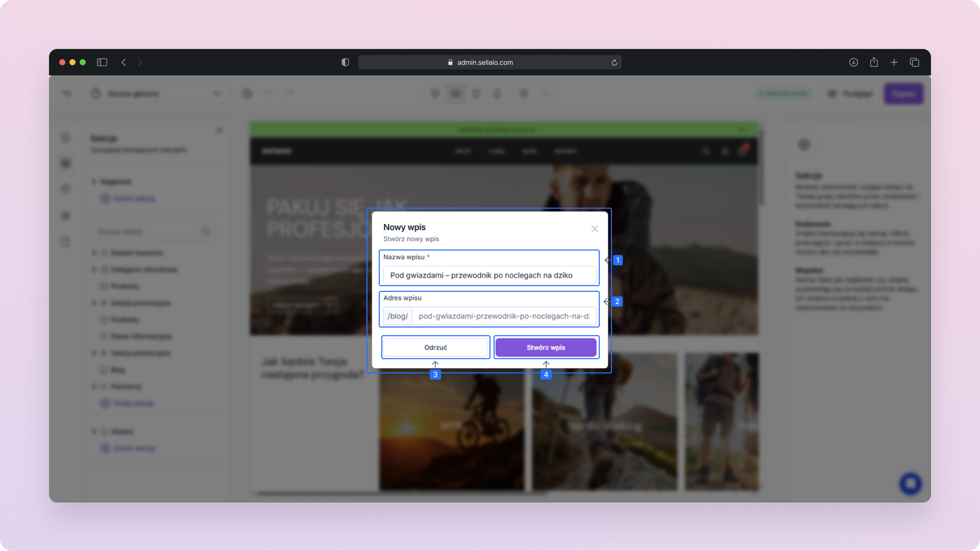Screen dimensions: 980x551
Task: Open the blue chat bubble widget
Action: coord(910,483)
